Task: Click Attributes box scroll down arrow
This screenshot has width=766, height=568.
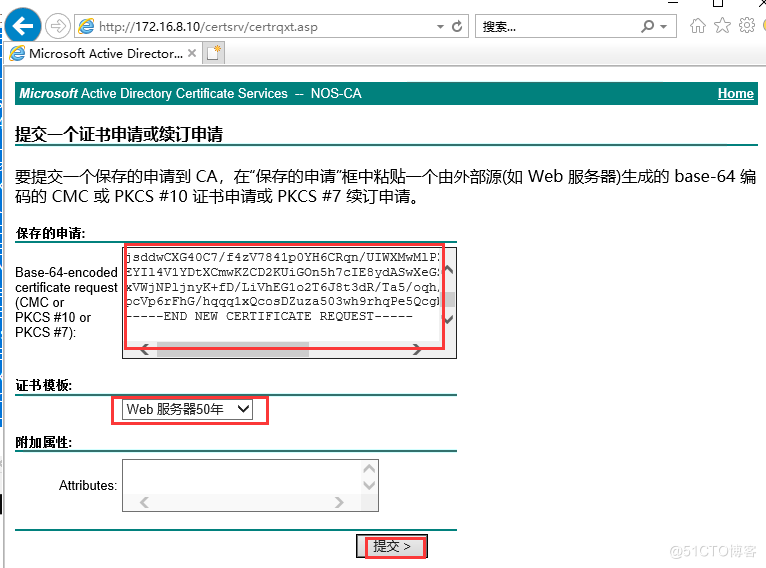Action: 369,485
